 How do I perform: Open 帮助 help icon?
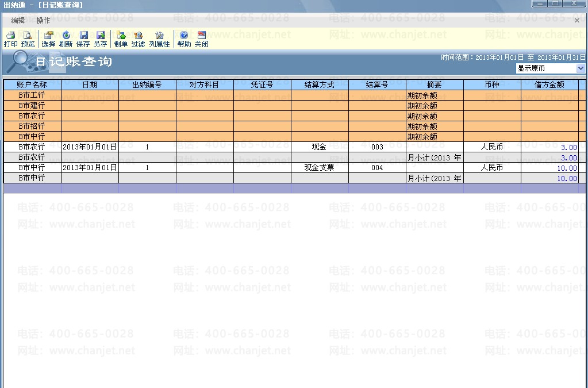click(x=184, y=39)
